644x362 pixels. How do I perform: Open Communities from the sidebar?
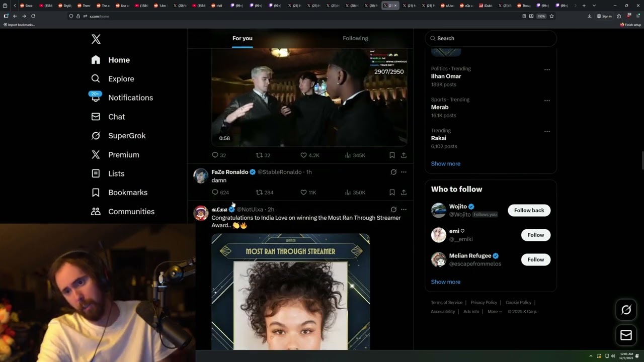coord(123,212)
